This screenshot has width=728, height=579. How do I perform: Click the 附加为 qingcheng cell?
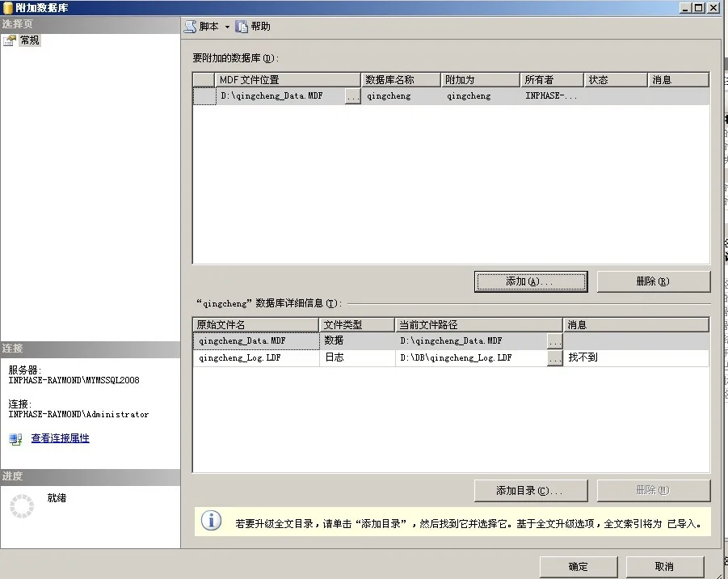[469, 96]
